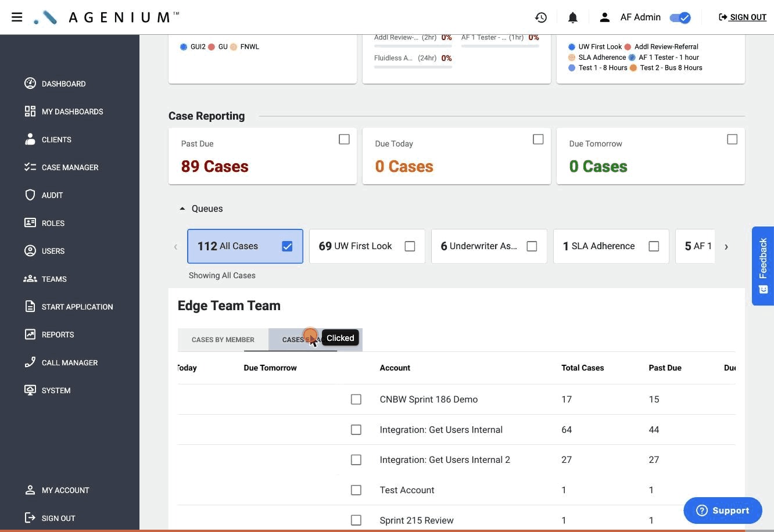Open the Support help button
Image resolution: width=774 pixels, height=532 pixels.
tap(723, 511)
